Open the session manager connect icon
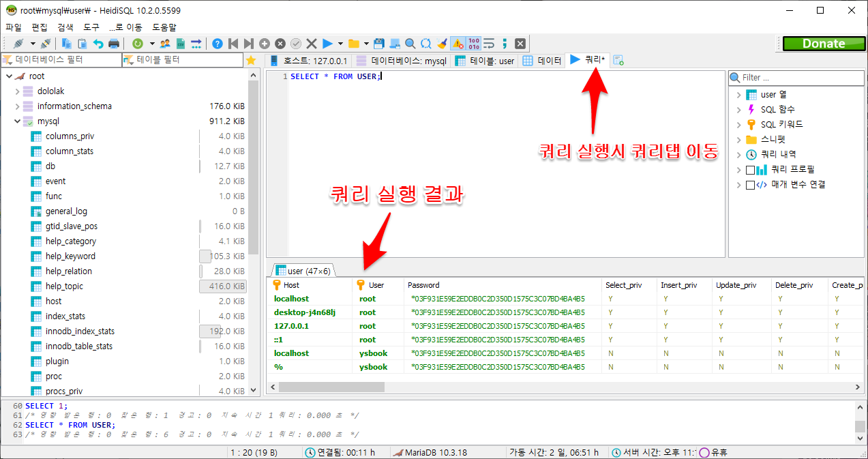This screenshot has height=459, width=868. pos(18,44)
